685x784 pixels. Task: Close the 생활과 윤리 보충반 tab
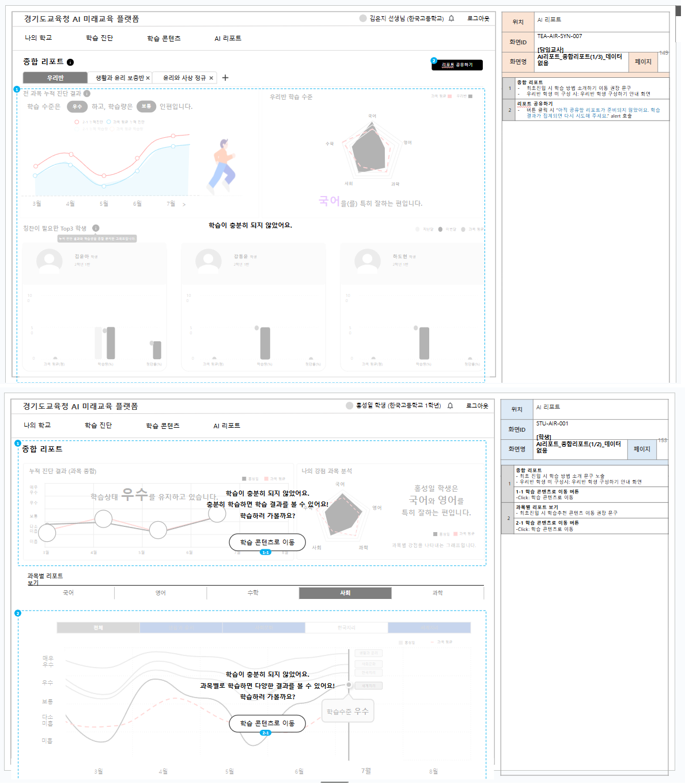tap(148, 78)
